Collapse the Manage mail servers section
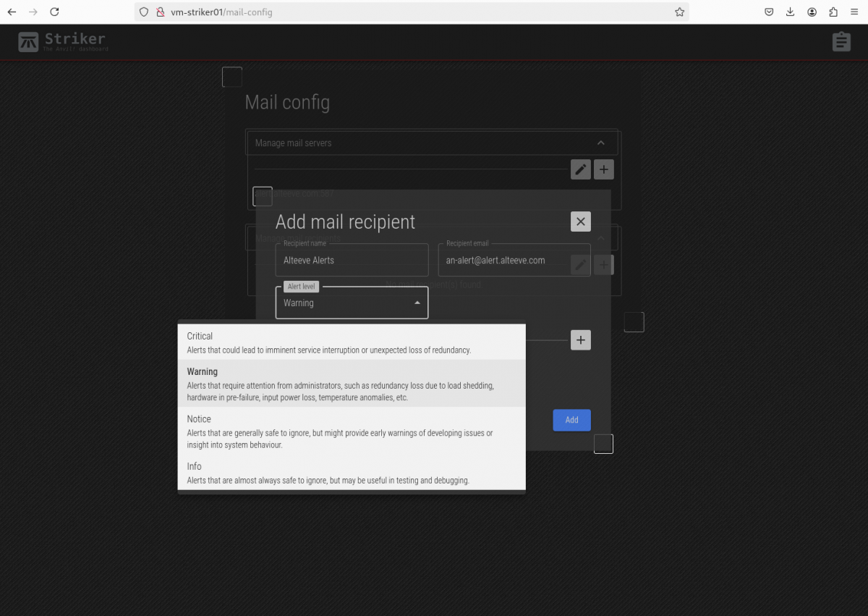The image size is (868, 616). pos(600,143)
